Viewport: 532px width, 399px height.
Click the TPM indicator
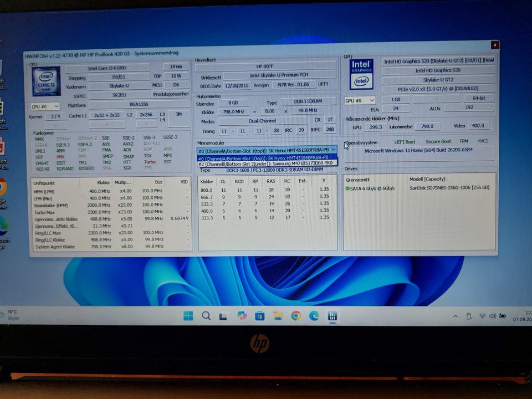pos(463,141)
